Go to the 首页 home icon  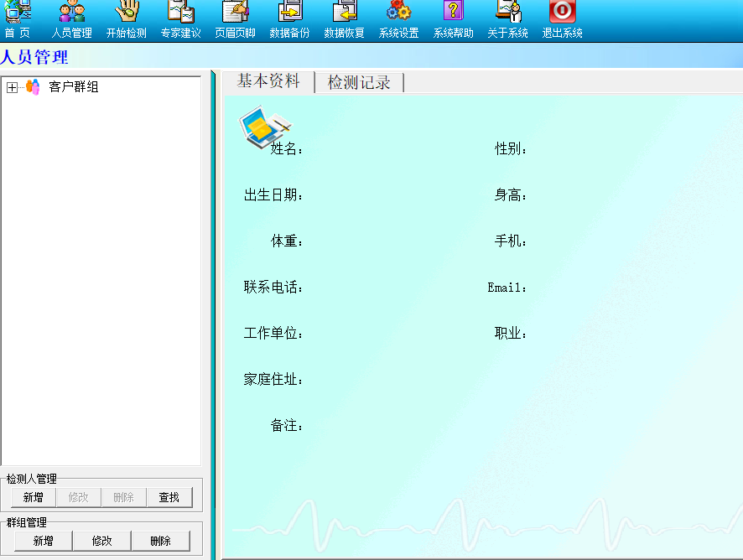coord(18,13)
